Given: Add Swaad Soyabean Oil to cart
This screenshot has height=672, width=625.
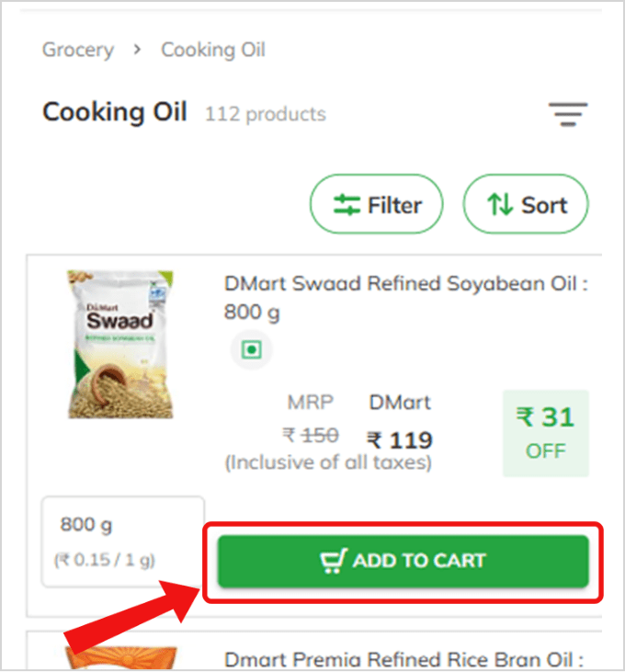Looking at the screenshot, I should [x=403, y=561].
